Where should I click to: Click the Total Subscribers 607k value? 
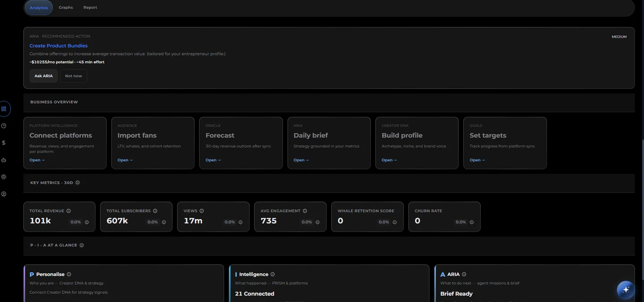click(x=117, y=221)
